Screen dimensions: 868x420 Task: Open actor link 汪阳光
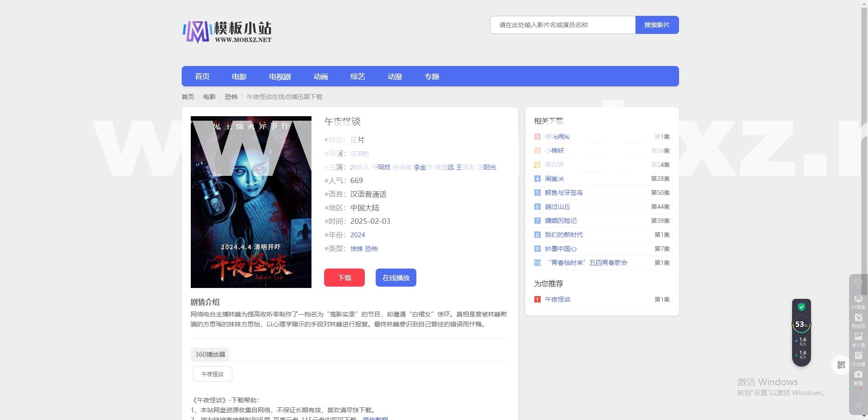click(x=487, y=167)
